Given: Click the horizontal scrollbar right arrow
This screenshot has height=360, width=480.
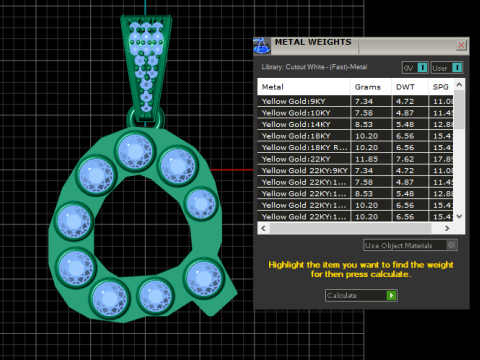Looking at the screenshot, I should (x=447, y=228).
